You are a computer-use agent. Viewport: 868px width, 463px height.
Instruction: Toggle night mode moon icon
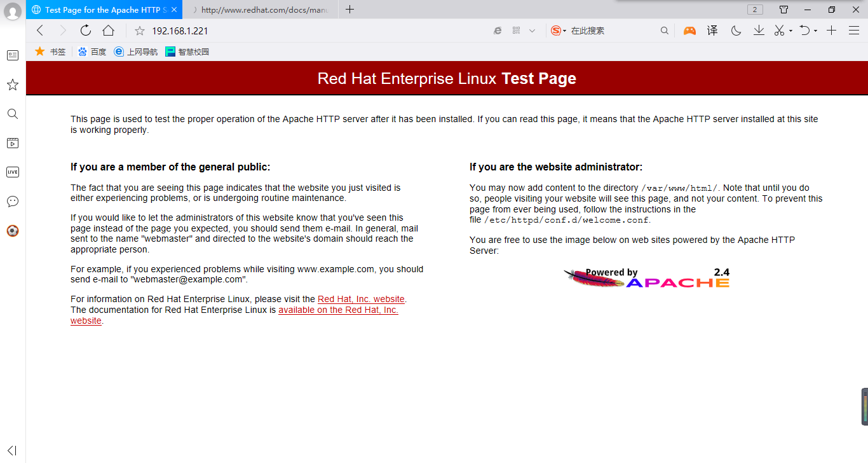736,31
